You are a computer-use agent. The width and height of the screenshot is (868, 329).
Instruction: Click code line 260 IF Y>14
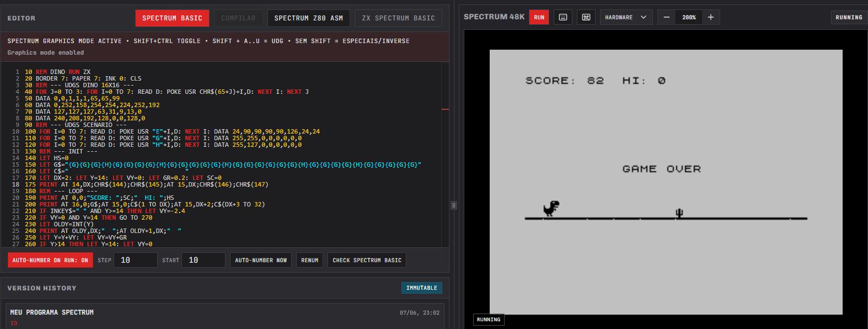click(x=89, y=244)
